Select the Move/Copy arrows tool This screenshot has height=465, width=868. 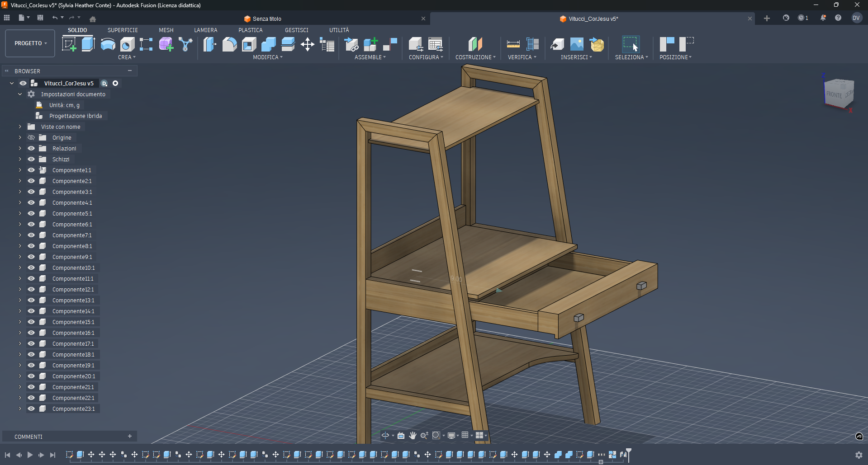[x=308, y=44]
